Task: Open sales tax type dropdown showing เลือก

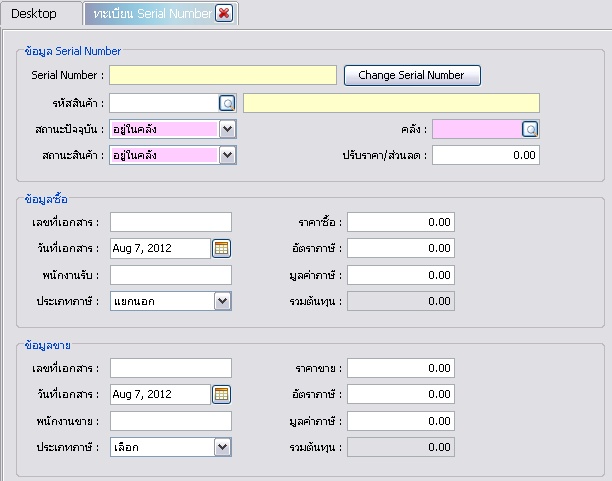Action: (222, 447)
